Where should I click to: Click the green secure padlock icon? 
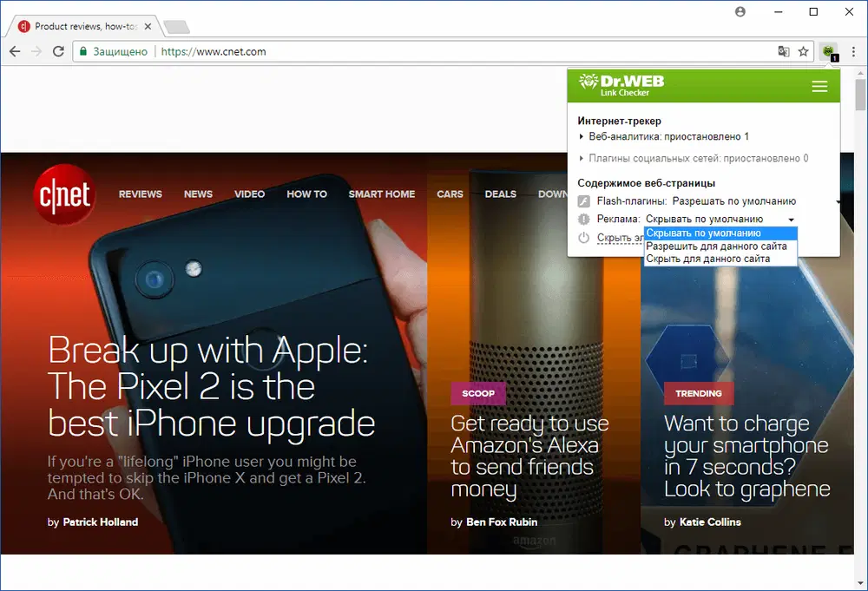(83, 51)
